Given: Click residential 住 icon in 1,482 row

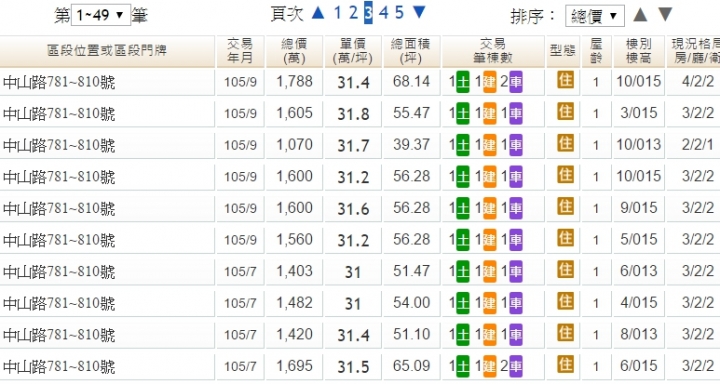Looking at the screenshot, I should 565,302.
